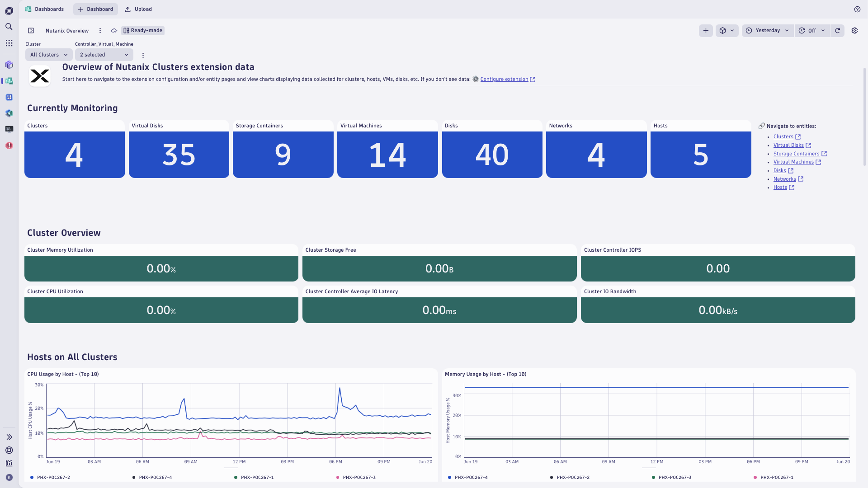Image resolution: width=868 pixels, height=488 pixels.
Task: Open the teal hexagon app in sidebar
Action: click(x=9, y=113)
